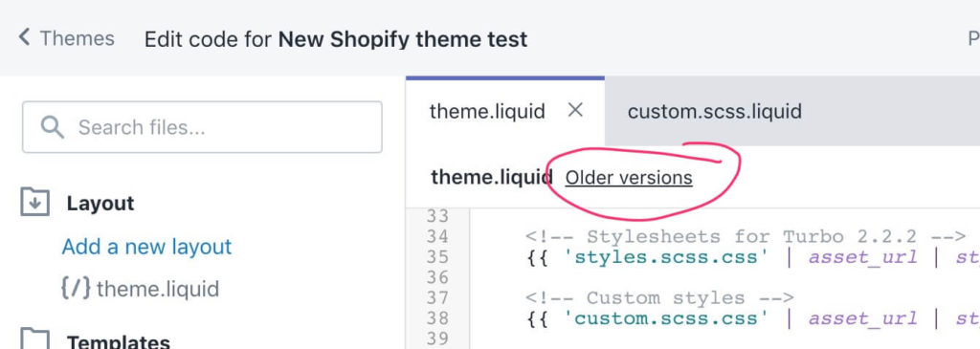Click the magnifier icon in search box
This screenshot has width=980, height=349.
click(53, 127)
